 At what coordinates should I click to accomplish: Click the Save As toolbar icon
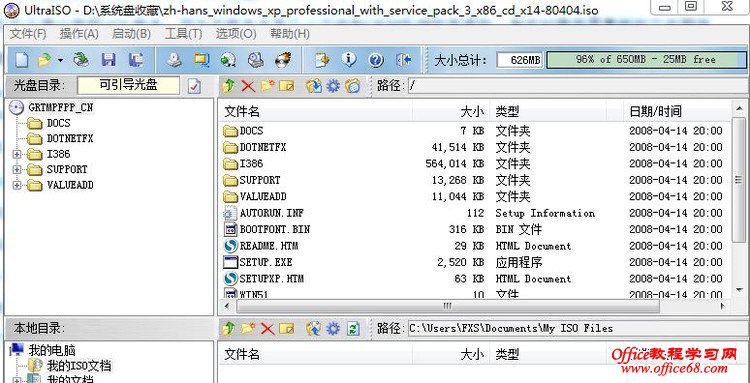(x=136, y=60)
